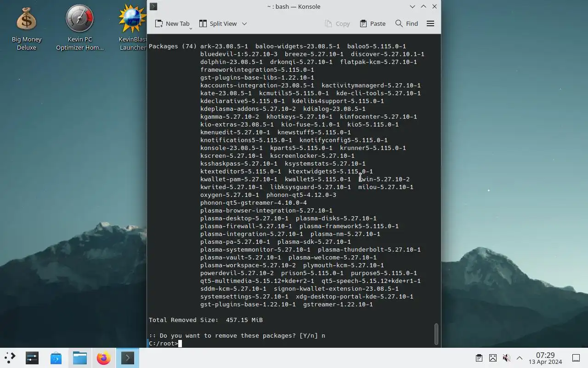Click 'Do you want to remove these packages?' prompt
This screenshot has width=588, height=368.
click(x=228, y=336)
